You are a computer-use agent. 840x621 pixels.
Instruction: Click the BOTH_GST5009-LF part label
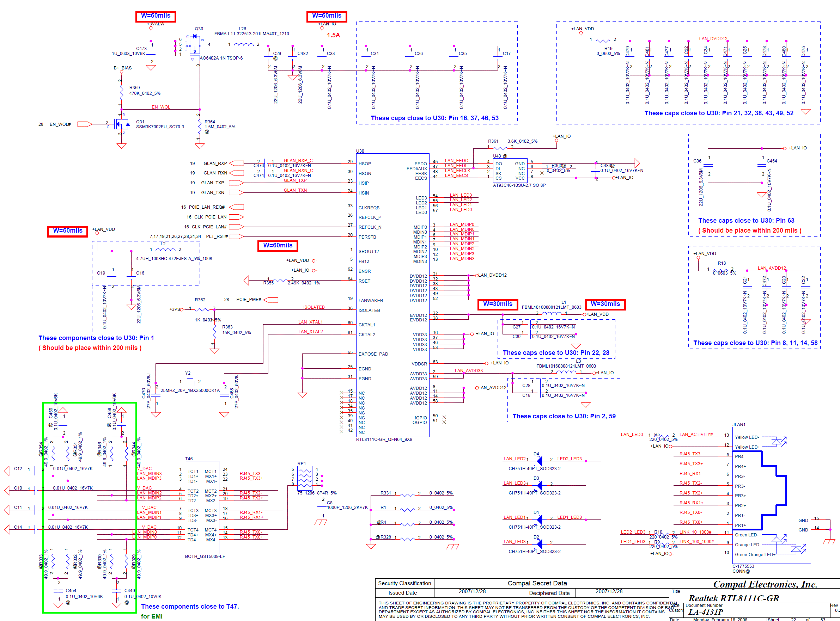[205, 556]
